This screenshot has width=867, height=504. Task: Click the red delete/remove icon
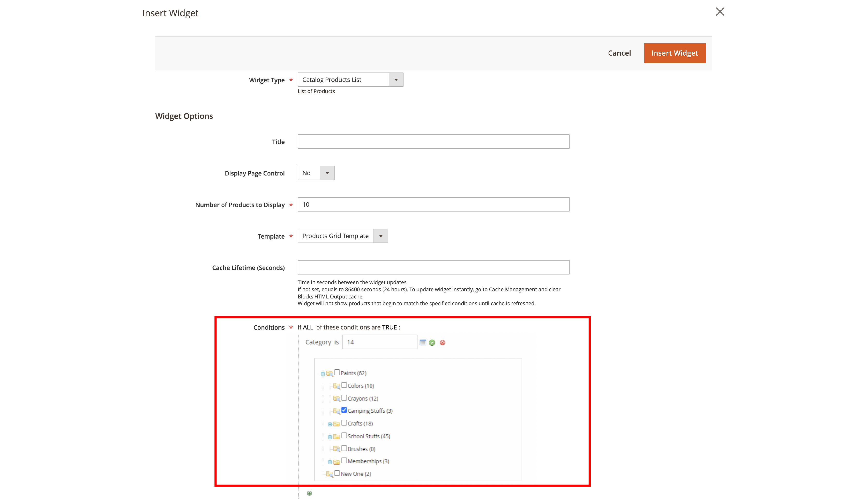(442, 342)
